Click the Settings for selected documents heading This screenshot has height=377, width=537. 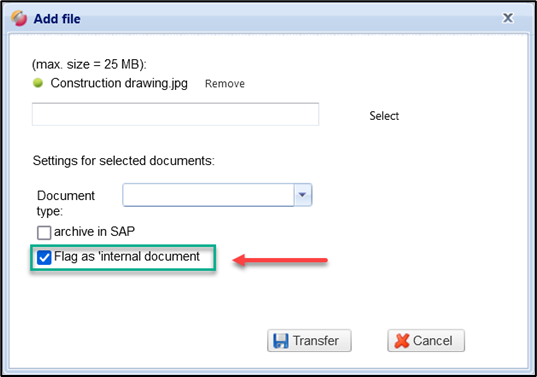click(124, 161)
